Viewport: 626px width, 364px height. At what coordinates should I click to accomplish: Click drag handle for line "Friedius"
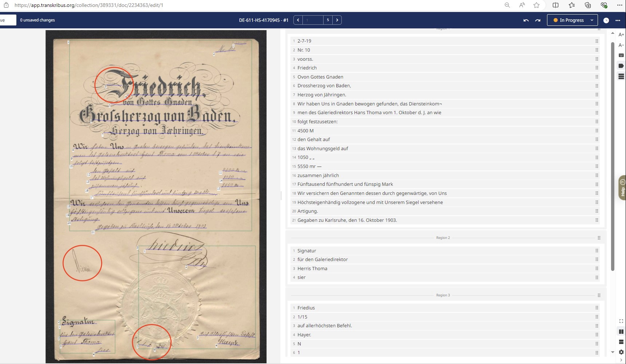pyautogui.click(x=597, y=308)
